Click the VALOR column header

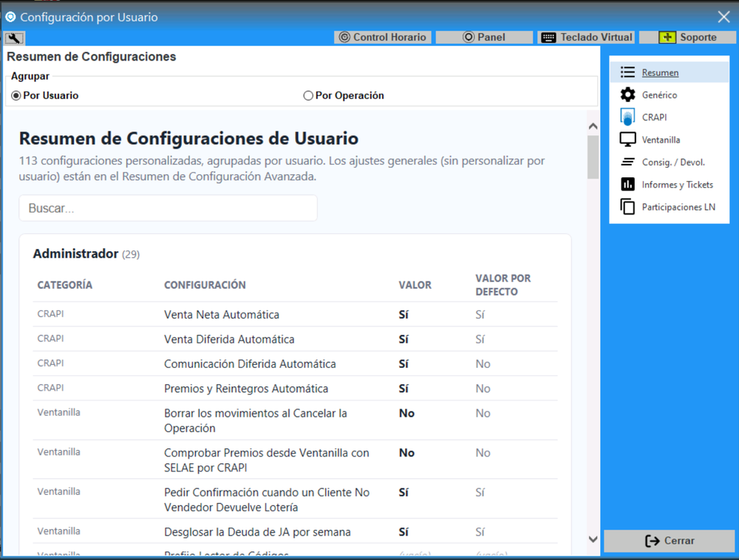415,285
